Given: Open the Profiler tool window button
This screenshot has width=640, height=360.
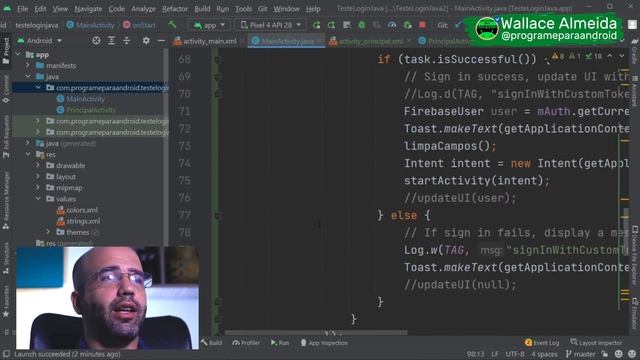Looking at the screenshot, I should [x=246, y=343].
